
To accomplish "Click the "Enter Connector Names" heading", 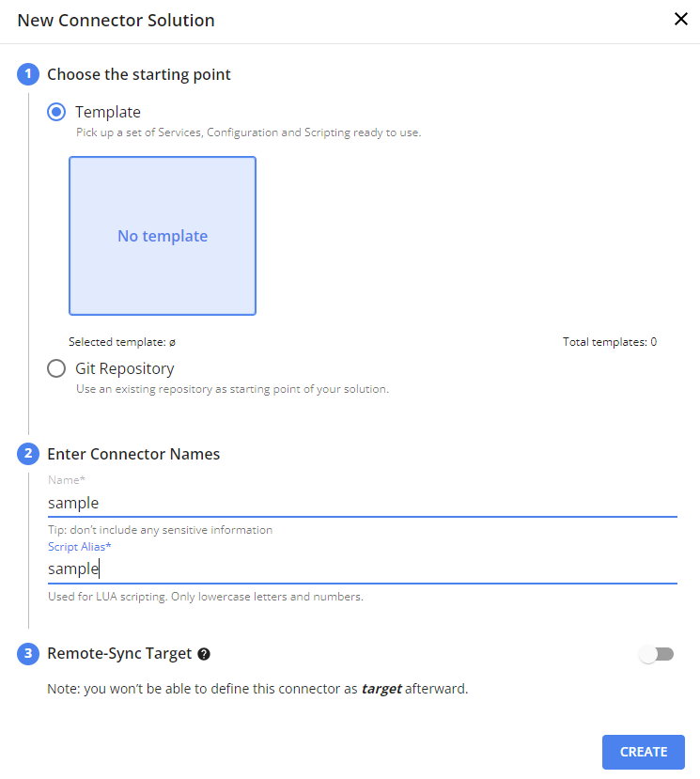I will [x=133, y=454].
